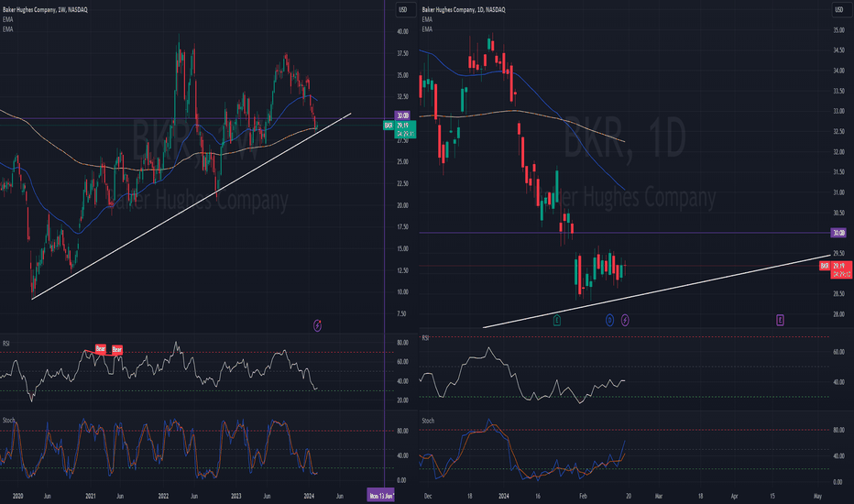Viewport: 854px width, 504px height.
Task: Select the first EMA indicator on weekly chart
Action: point(7,19)
